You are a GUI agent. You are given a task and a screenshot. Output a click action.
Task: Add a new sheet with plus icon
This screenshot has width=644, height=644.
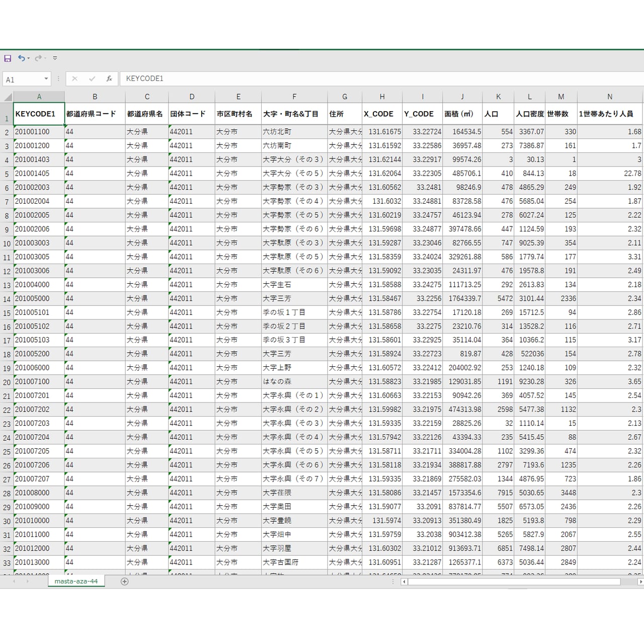[125, 582]
